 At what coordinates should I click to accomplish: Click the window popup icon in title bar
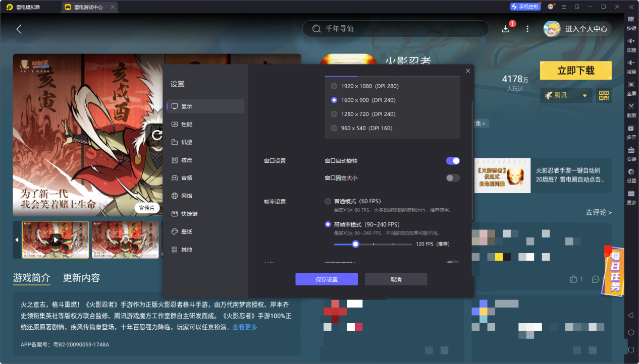[x=576, y=7]
